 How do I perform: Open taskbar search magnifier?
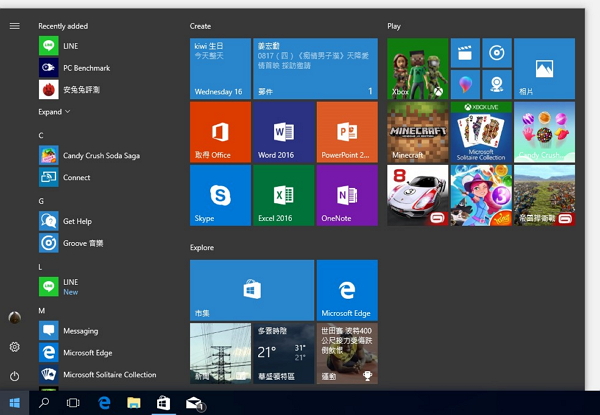point(44,402)
